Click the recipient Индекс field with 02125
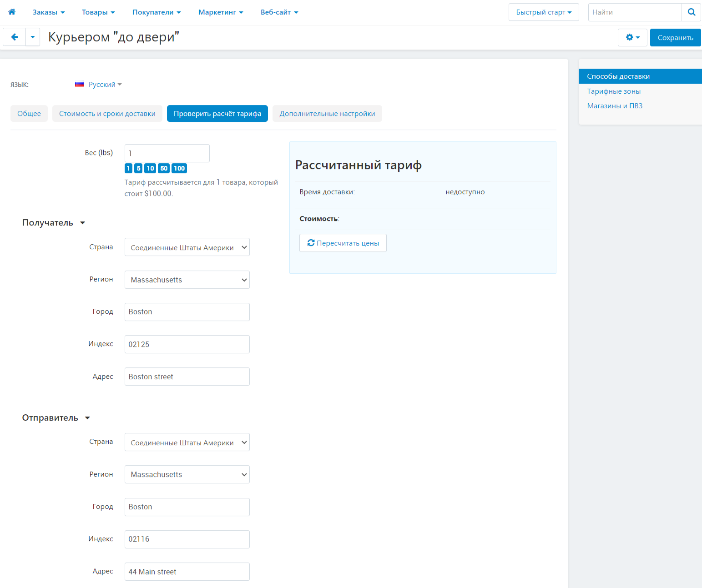The height and width of the screenshot is (588, 702). click(x=187, y=344)
